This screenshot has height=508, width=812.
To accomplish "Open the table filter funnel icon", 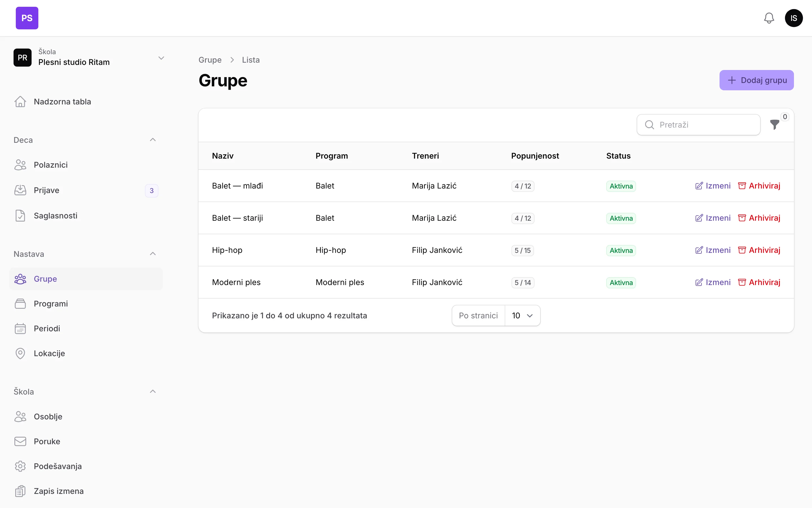I will pos(775,125).
